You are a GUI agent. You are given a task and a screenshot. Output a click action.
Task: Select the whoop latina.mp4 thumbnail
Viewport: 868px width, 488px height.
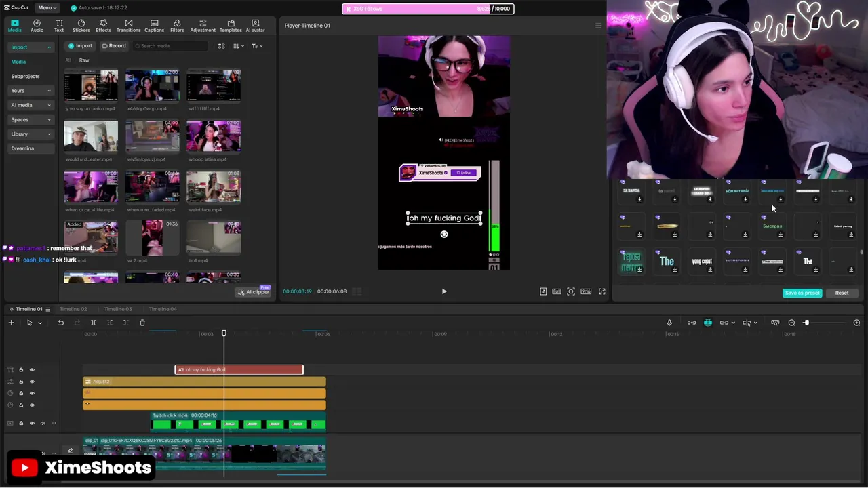(214, 136)
